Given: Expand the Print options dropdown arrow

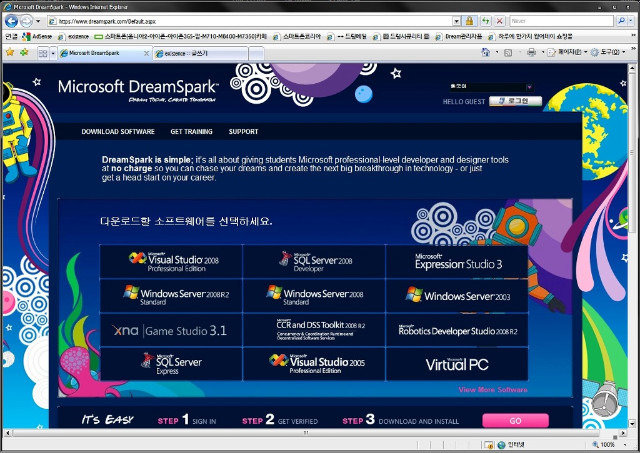Looking at the screenshot, I should [x=542, y=53].
